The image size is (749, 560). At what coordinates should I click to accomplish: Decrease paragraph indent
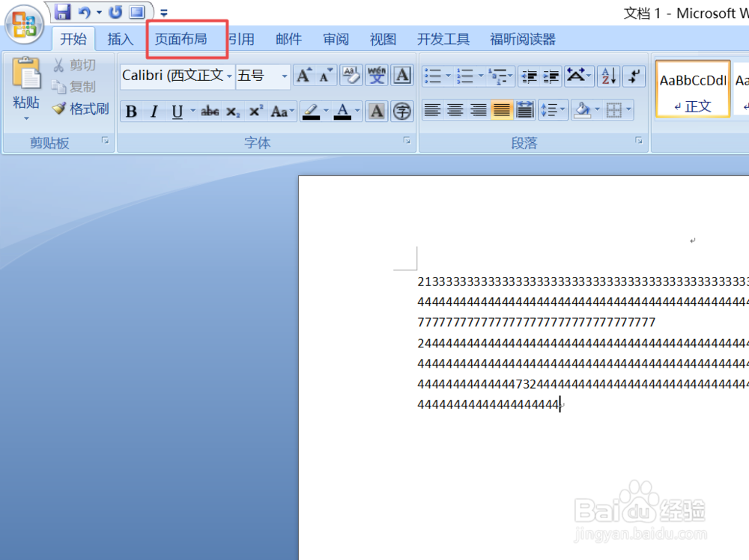529,76
